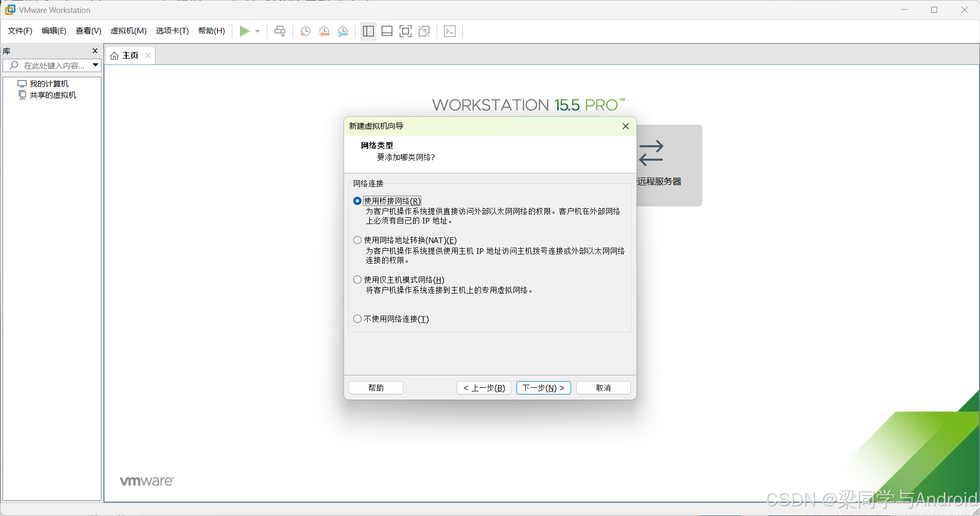Close the 主页 tab
This screenshot has height=516, width=980.
[148, 55]
